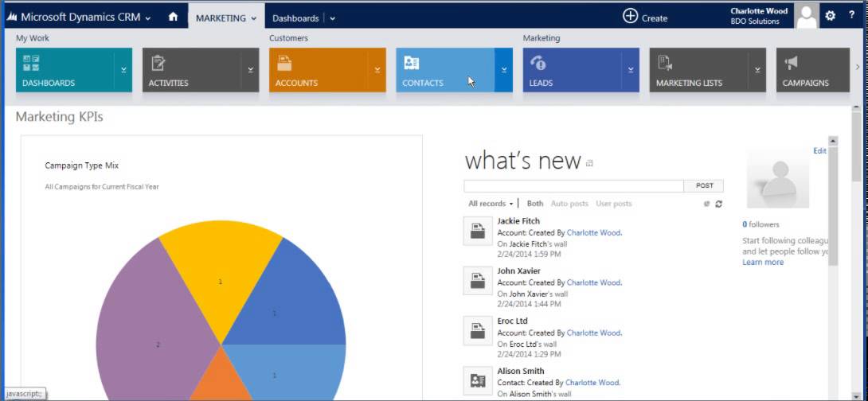Expand the MARKETING area dropdown
The width and height of the screenshot is (868, 401).
click(254, 18)
